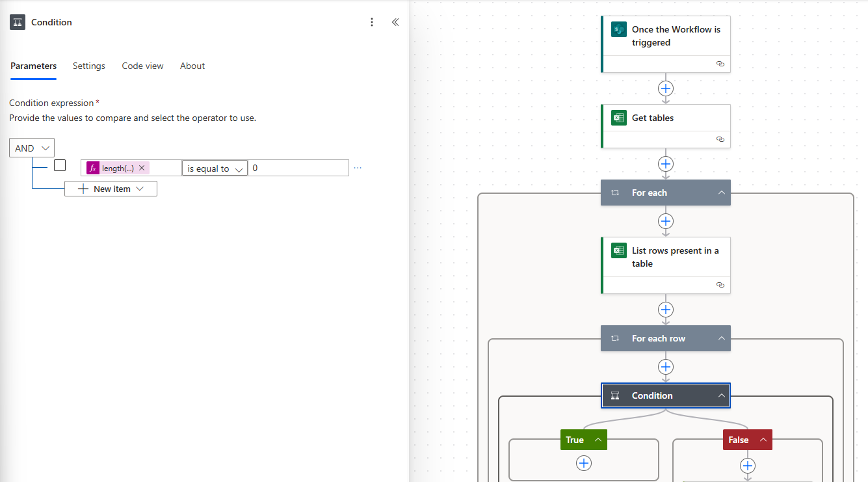Screen dimensions: 868x482
Task: Remove the length(...) expression token
Action: [142, 168]
